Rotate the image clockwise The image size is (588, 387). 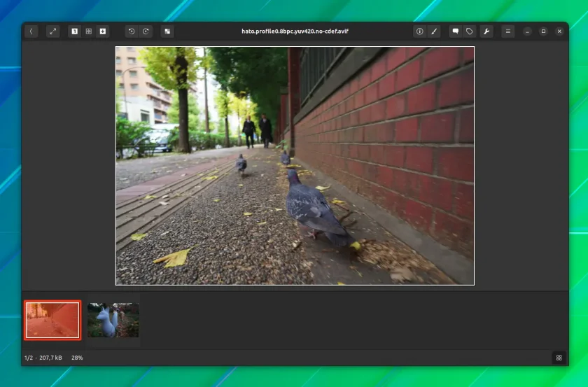[x=146, y=31]
